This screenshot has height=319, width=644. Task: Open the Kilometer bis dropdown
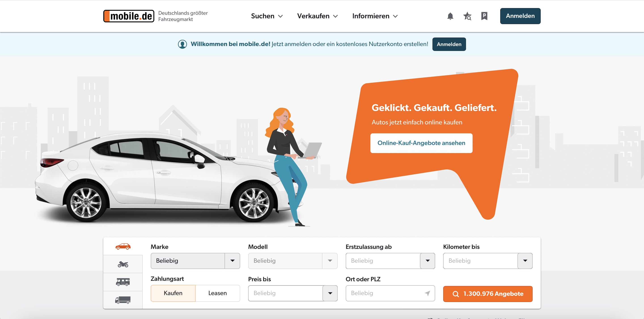488,261
